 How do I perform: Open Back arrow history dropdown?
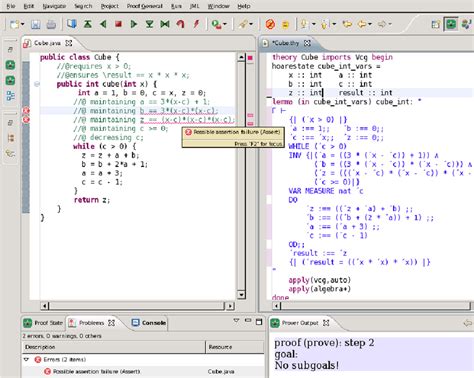pyautogui.click(x=370, y=24)
